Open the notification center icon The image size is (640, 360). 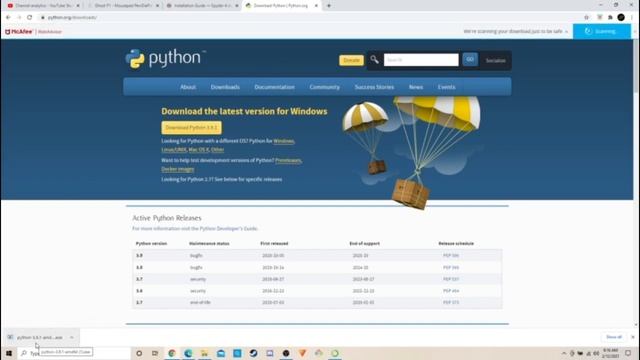coord(628,353)
